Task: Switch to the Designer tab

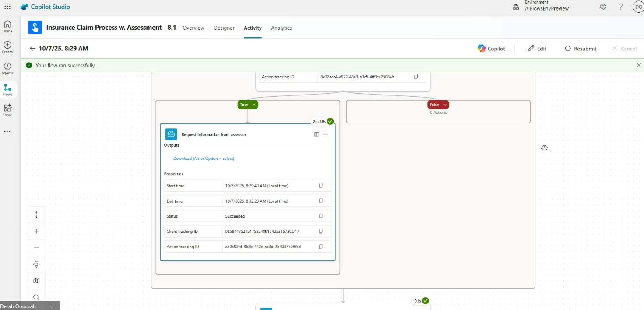Action: 224,28
